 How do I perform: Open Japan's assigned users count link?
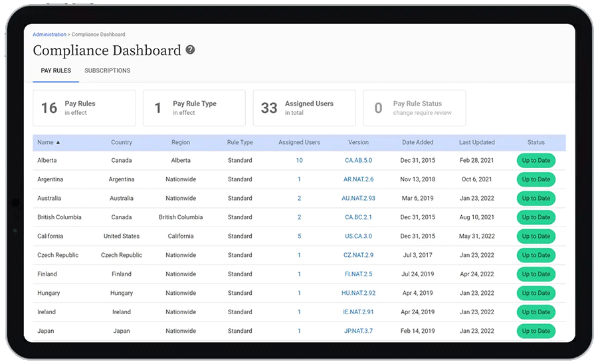pyautogui.click(x=299, y=331)
